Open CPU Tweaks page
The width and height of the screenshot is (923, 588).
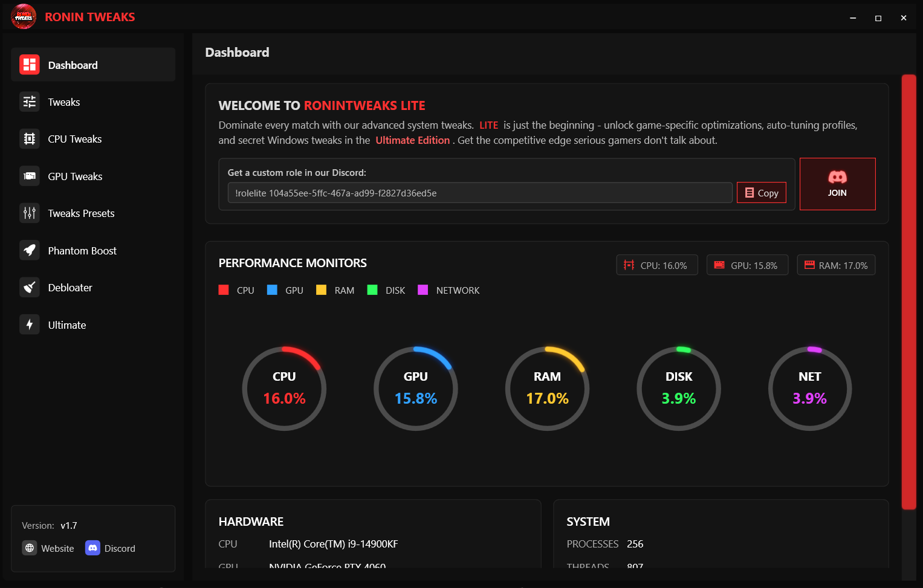click(x=93, y=139)
